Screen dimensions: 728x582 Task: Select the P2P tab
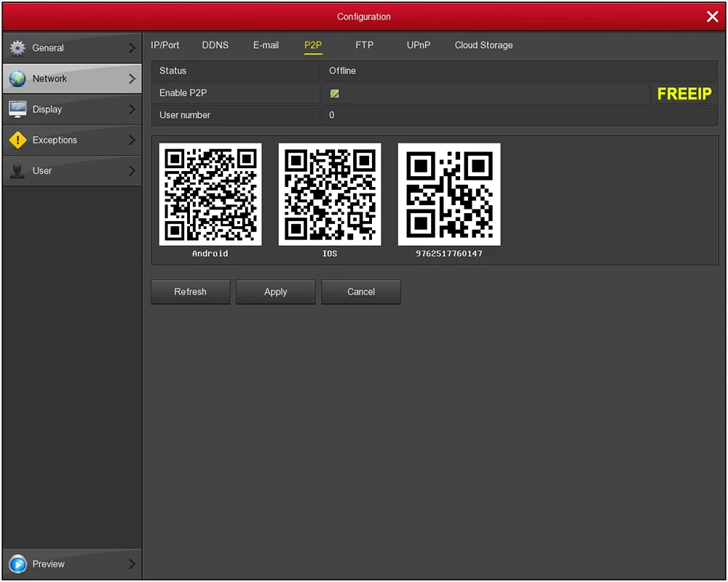313,45
